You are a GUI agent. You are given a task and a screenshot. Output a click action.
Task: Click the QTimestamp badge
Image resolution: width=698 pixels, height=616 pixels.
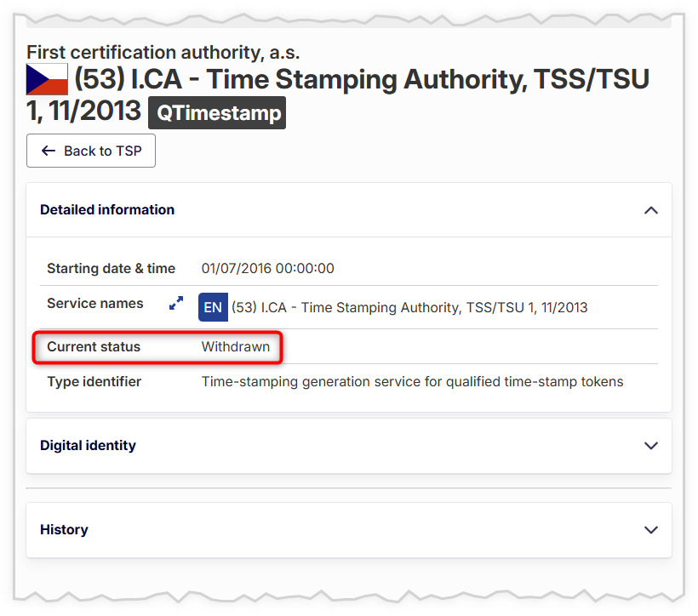pos(217,113)
